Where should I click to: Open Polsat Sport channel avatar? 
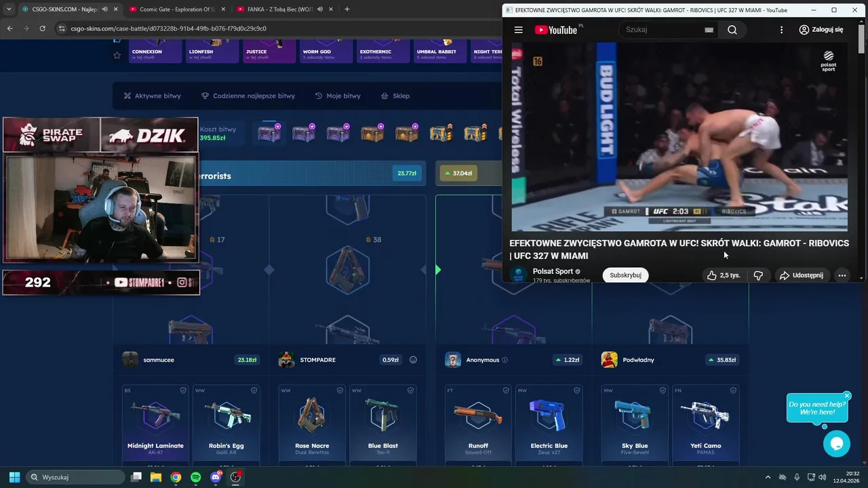[x=519, y=274]
